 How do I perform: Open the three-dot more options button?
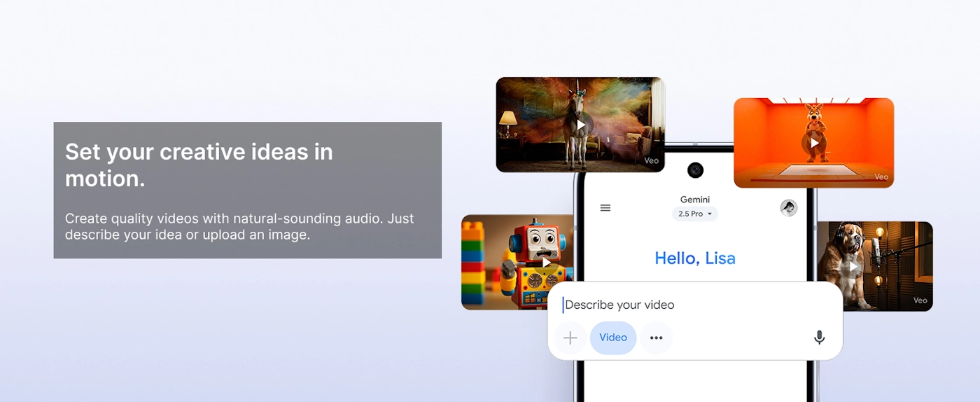pyautogui.click(x=656, y=338)
